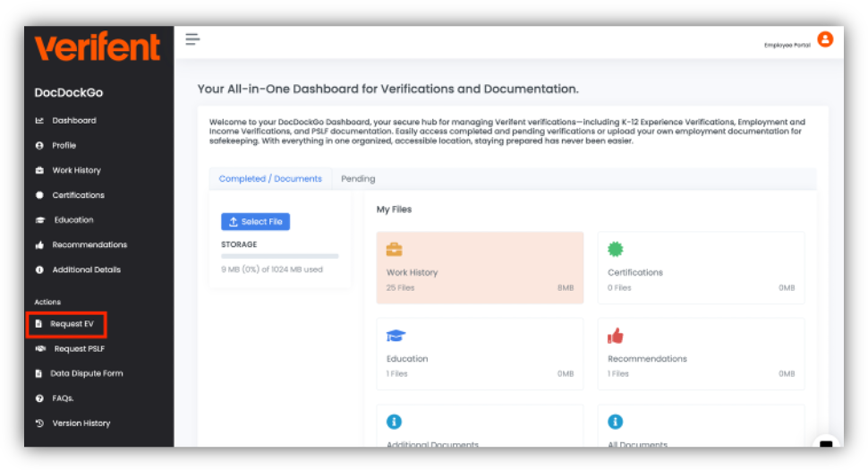Open the orange user profile avatar
Image resolution: width=868 pixels, height=470 pixels.
(825, 39)
